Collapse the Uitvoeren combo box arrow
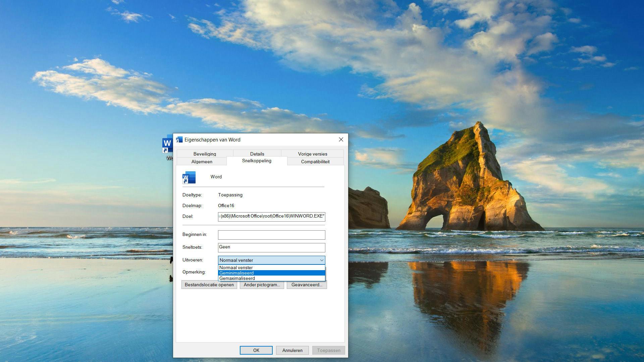Screen dimensions: 644x362 point(321,260)
